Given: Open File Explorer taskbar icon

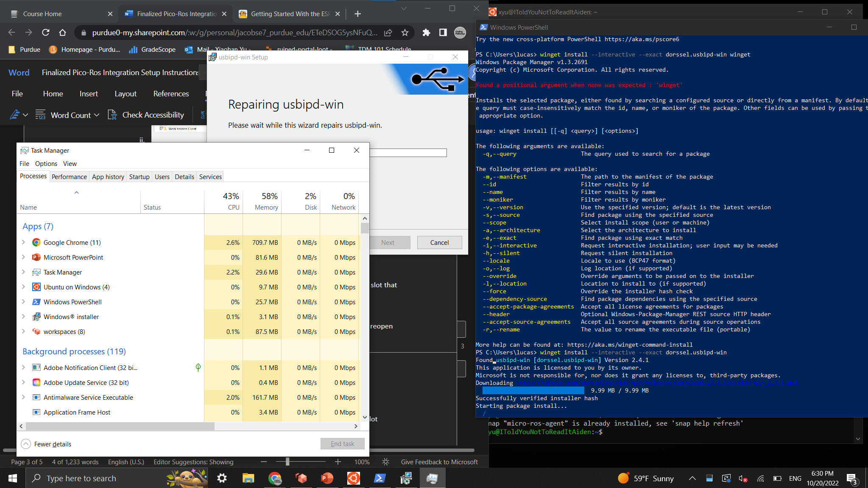Looking at the screenshot, I should click(248, 478).
